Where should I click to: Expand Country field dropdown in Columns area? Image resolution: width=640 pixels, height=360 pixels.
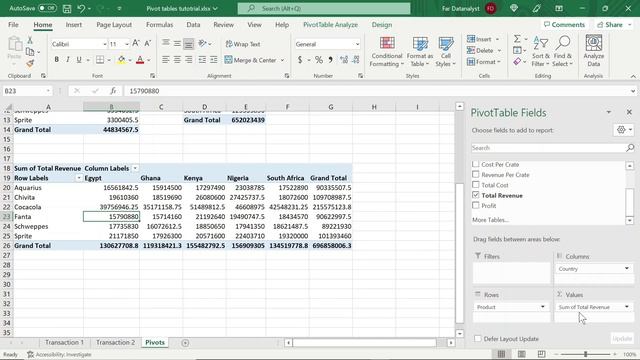click(627, 268)
